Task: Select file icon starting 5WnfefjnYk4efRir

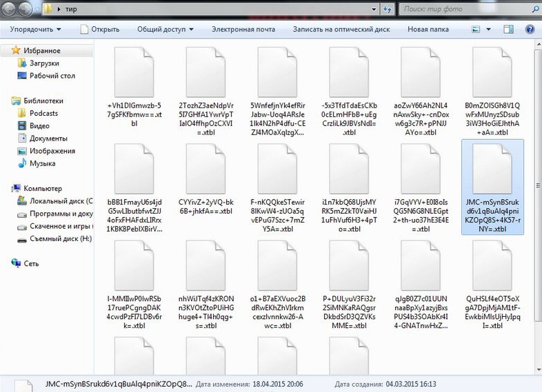Action: 277,72
